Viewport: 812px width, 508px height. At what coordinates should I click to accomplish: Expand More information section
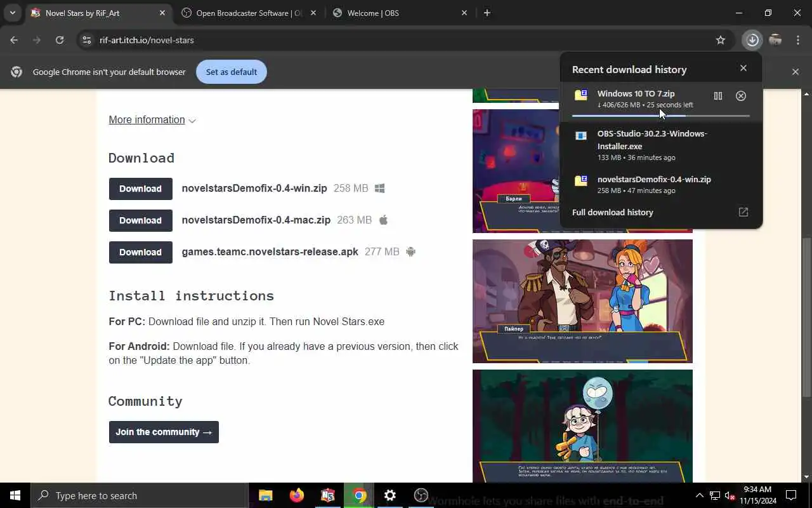click(x=152, y=120)
